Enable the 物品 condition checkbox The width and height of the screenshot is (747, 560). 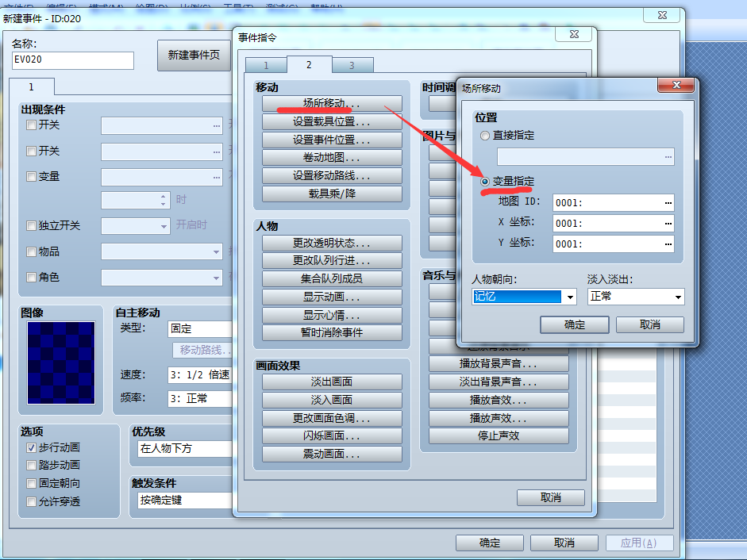(32, 251)
